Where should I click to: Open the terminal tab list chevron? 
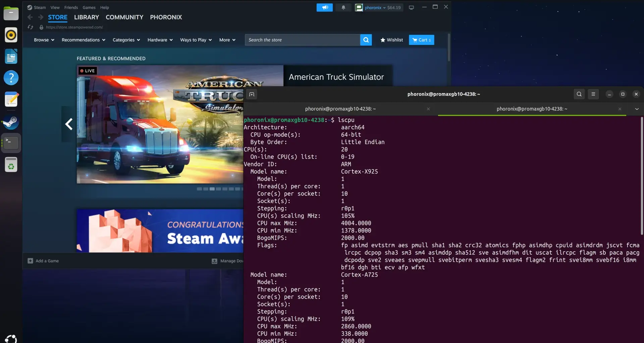tap(636, 109)
